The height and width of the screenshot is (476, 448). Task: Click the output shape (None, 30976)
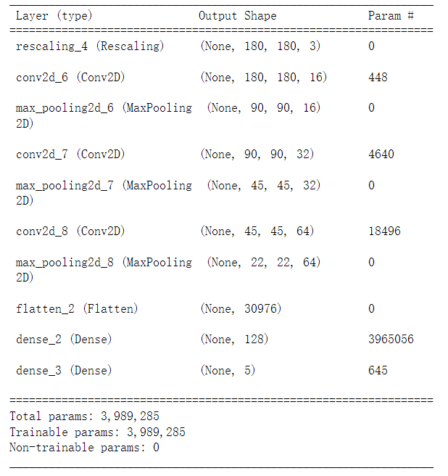(x=241, y=308)
